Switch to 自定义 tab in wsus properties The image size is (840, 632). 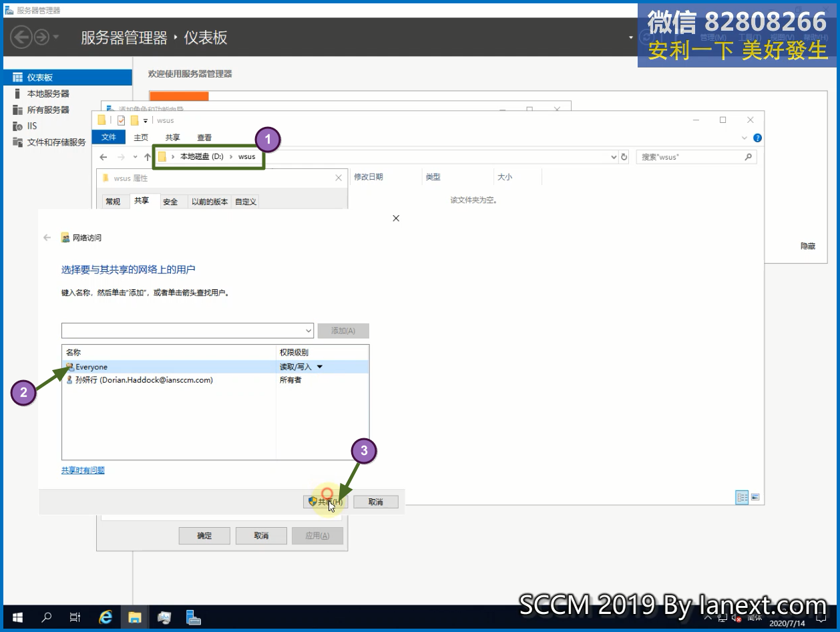246,201
